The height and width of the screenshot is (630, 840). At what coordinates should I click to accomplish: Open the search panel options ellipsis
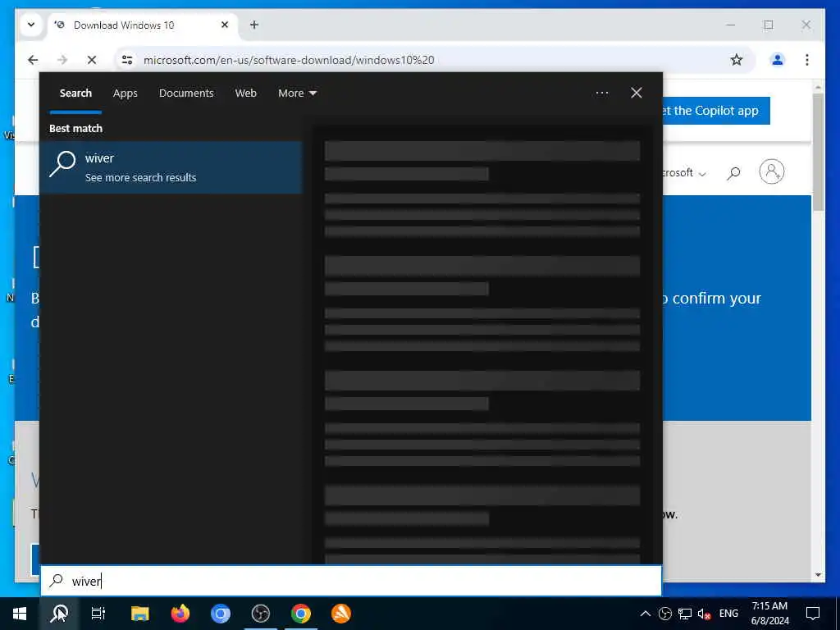pyautogui.click(x=602, y=94)
